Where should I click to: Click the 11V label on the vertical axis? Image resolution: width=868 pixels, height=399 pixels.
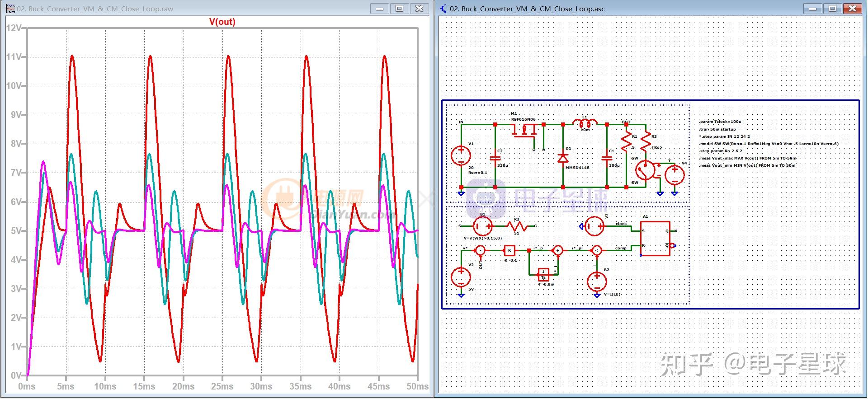click(x=14, y=57)
